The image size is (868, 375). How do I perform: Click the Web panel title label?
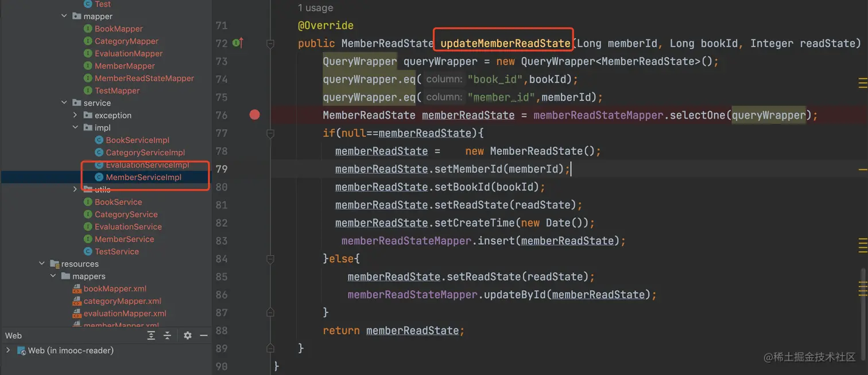(x=13, y=335)
